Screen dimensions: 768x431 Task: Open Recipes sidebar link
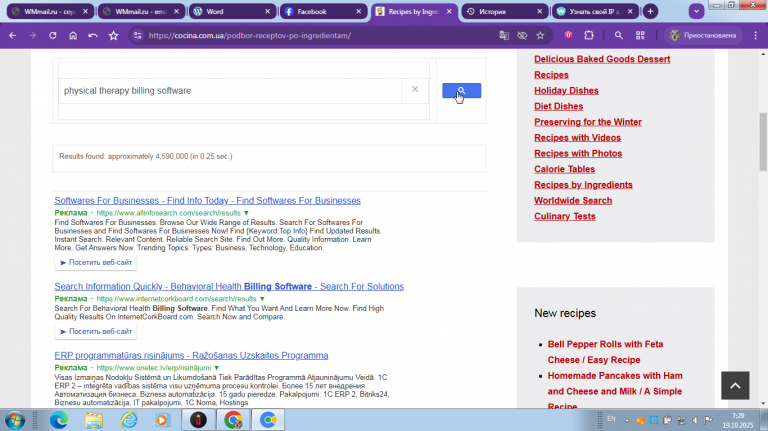551,74
